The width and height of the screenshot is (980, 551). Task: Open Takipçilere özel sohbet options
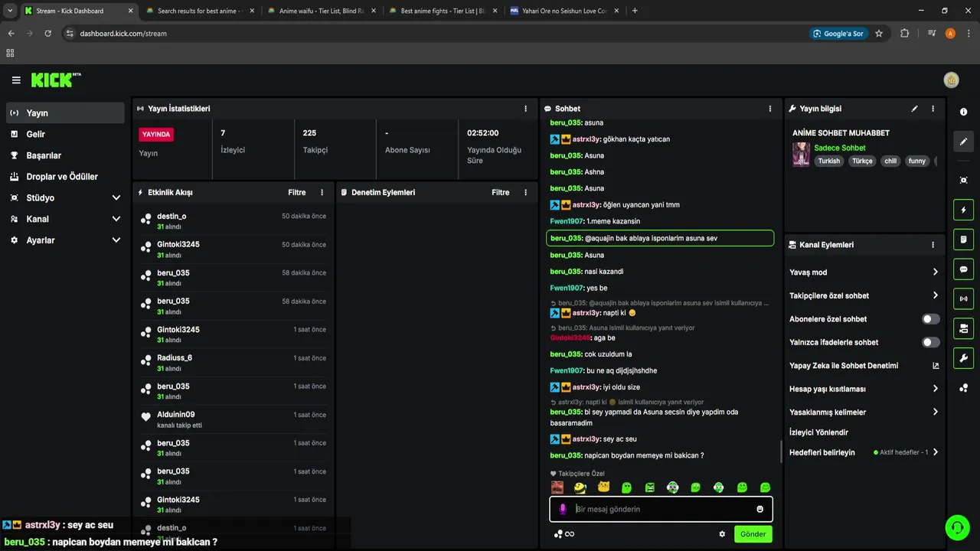[864, 295]
